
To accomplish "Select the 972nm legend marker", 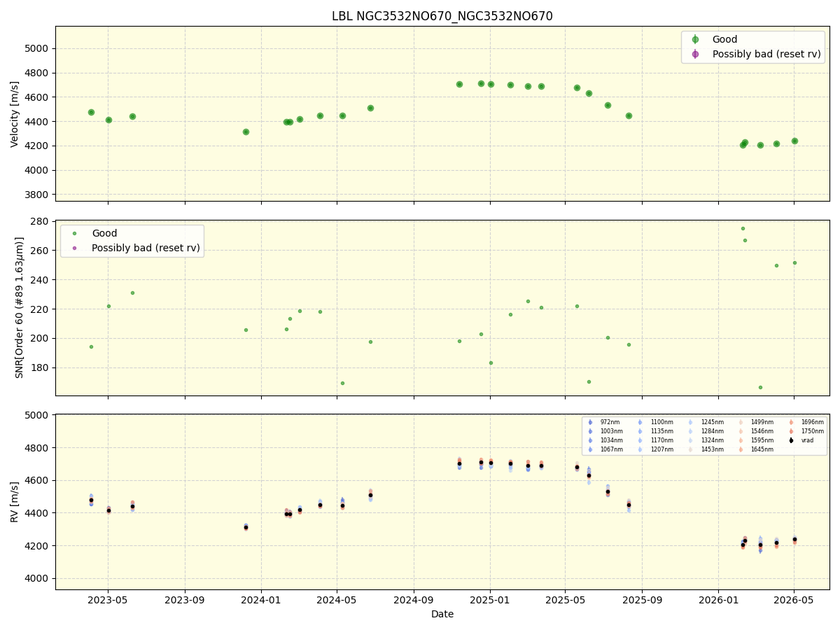I will (x=590, y=422).
